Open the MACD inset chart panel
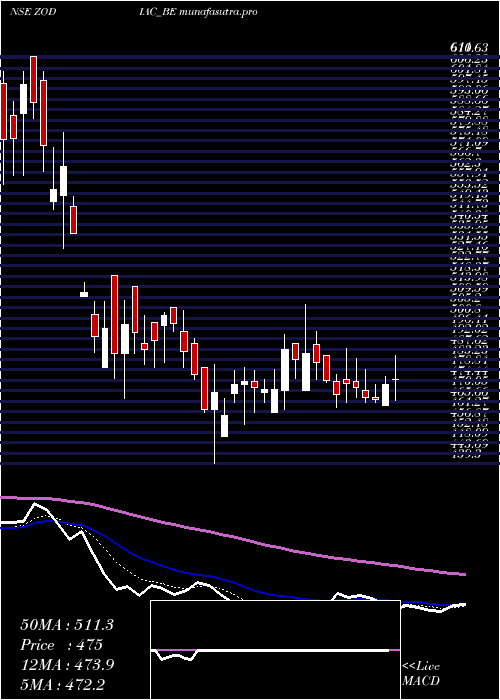 [275, 650]
